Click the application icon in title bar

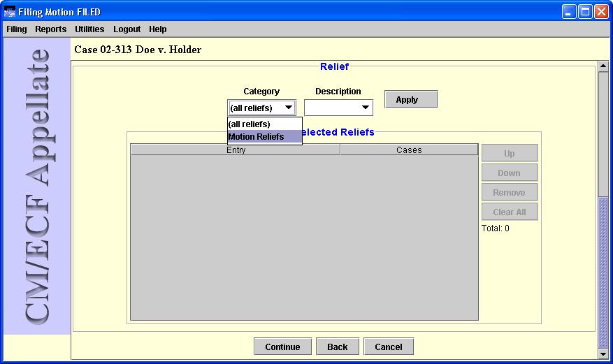click(9, 12)
